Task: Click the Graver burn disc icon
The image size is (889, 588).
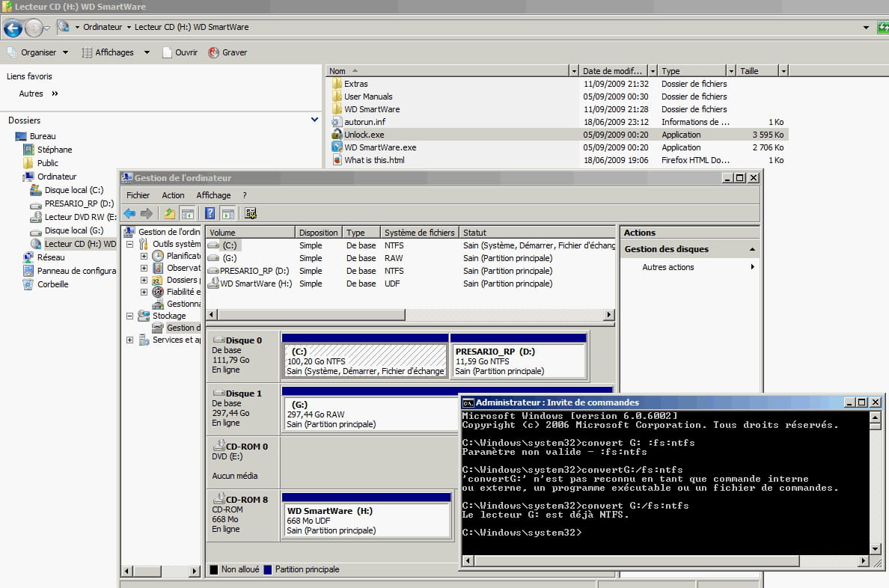Action: 214,52
